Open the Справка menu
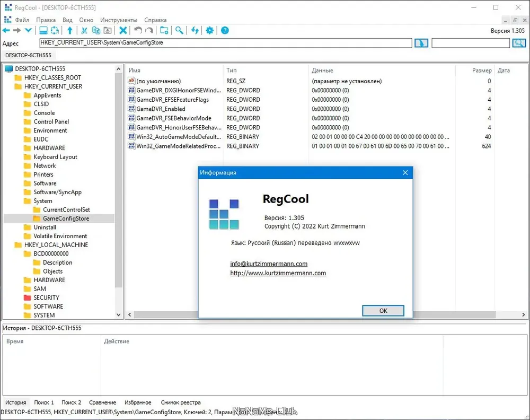This screenshot has width=530, height=420. coord(155,20)
